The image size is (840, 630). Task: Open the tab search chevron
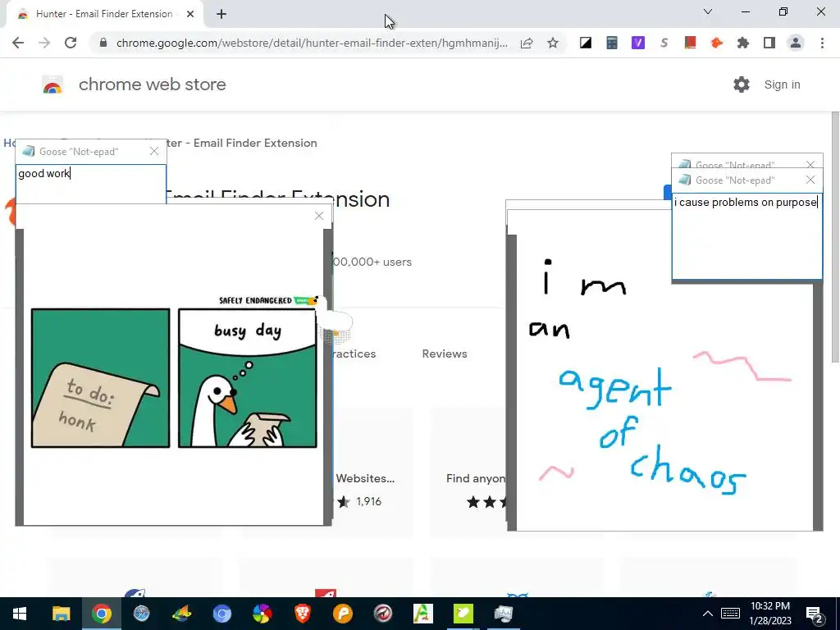(708, 11)
